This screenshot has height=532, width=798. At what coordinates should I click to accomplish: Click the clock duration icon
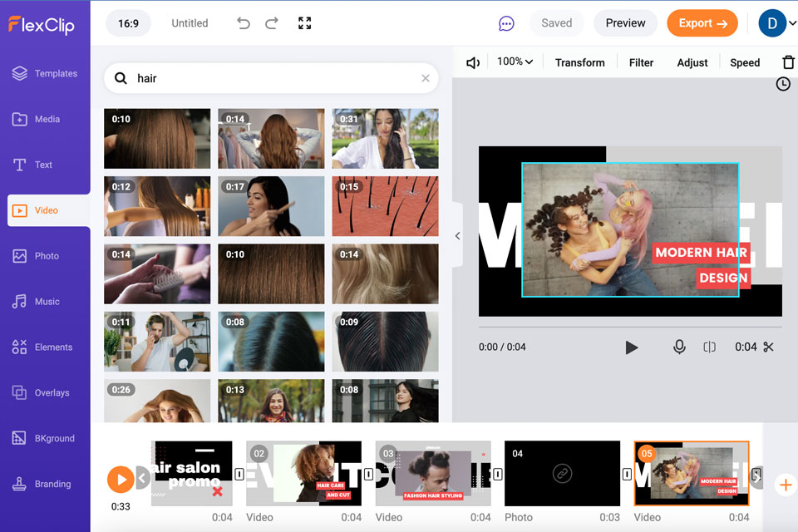[x=783, y=84]
